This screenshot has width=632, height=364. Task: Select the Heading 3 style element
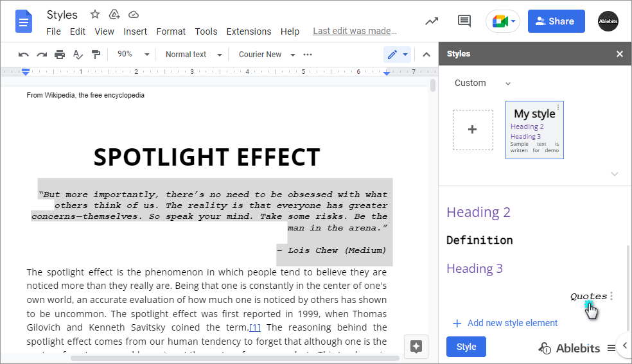(475, 268)
